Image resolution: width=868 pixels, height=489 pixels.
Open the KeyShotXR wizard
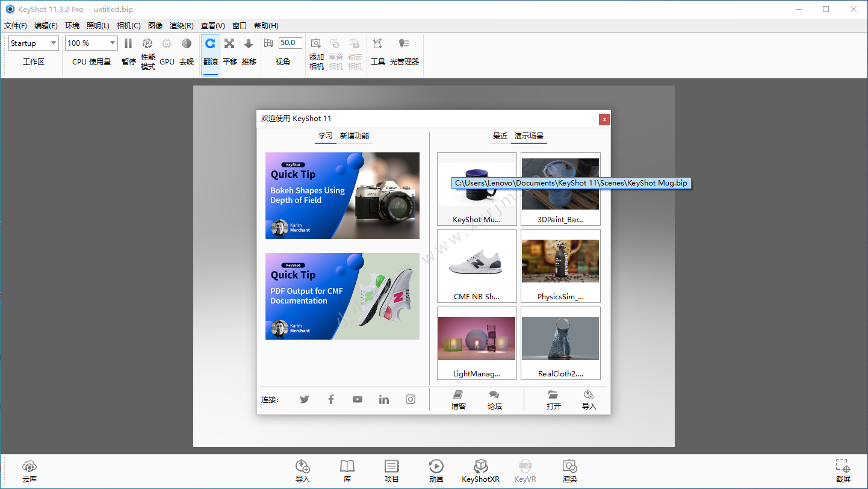coord(480,472)
